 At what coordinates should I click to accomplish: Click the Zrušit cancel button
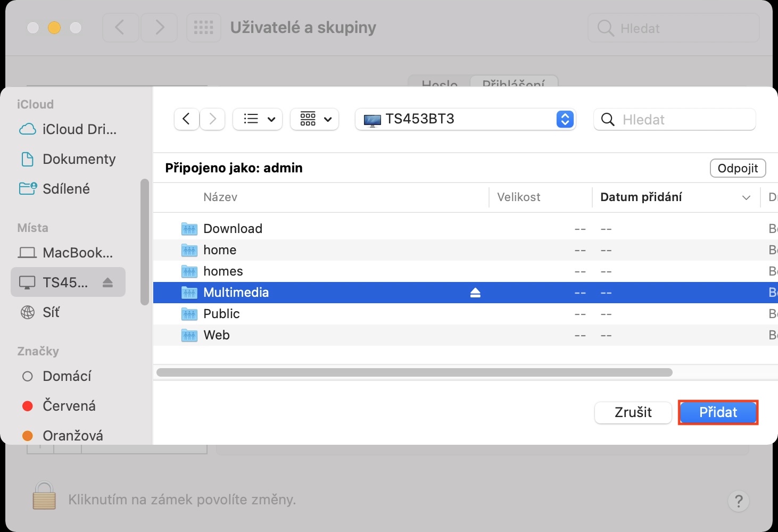pos(633,412)
